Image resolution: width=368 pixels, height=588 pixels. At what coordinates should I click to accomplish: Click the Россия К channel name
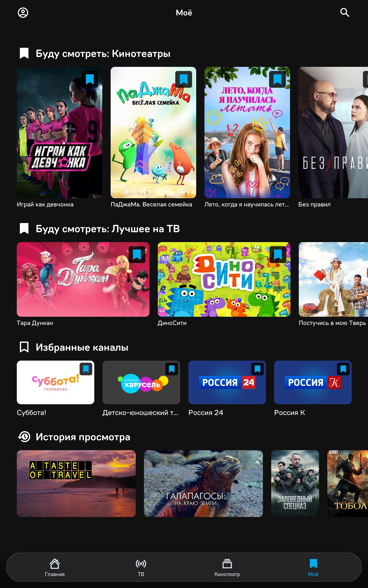pos(290,413)
